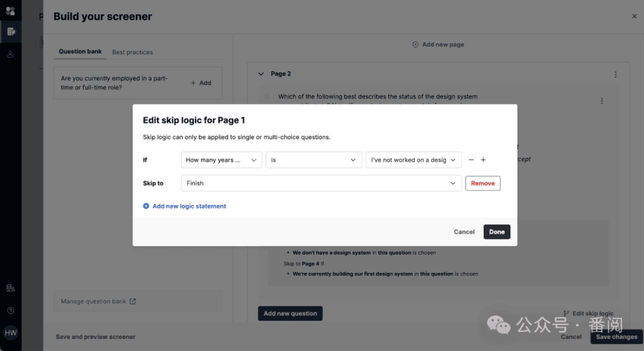
Task: Collapse the Page 2 section chevron
Action: [261, 74]
